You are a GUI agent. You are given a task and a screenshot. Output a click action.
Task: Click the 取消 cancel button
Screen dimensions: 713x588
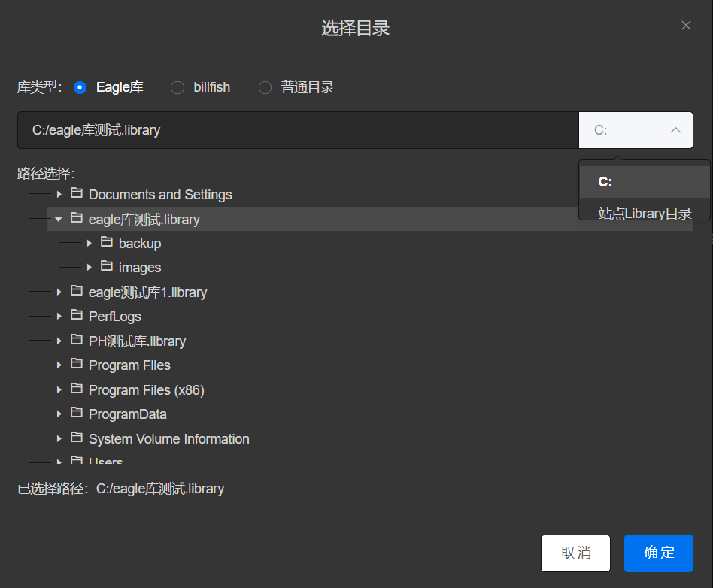click(x=575, y=553)
